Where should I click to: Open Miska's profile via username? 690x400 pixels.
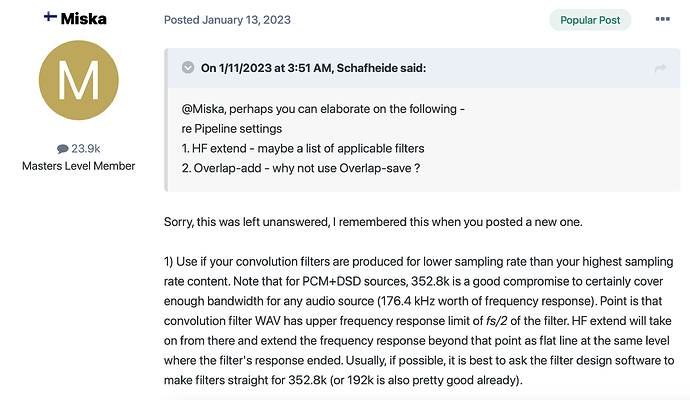pyautogui.click(x=84, y=19)
